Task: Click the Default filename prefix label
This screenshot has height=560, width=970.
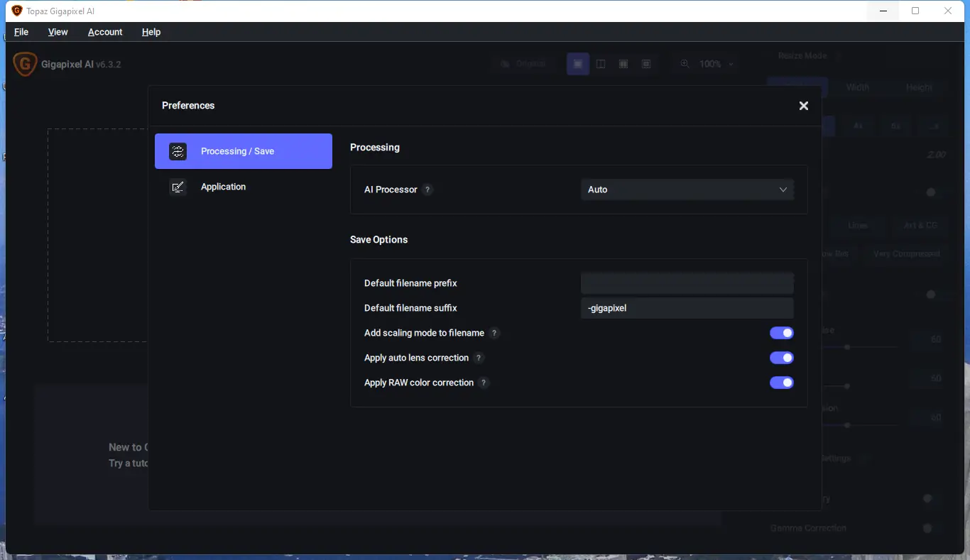Action: [x=410, y=283]
